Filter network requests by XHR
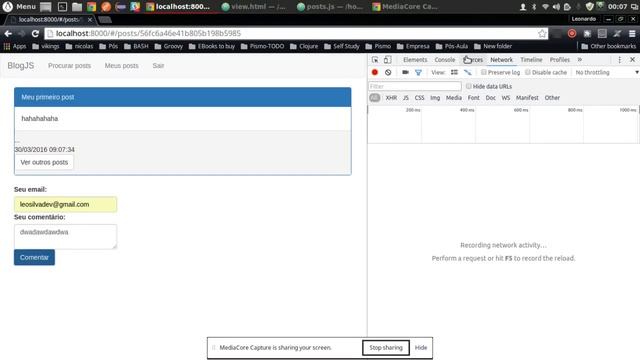 tap(391, 98)
